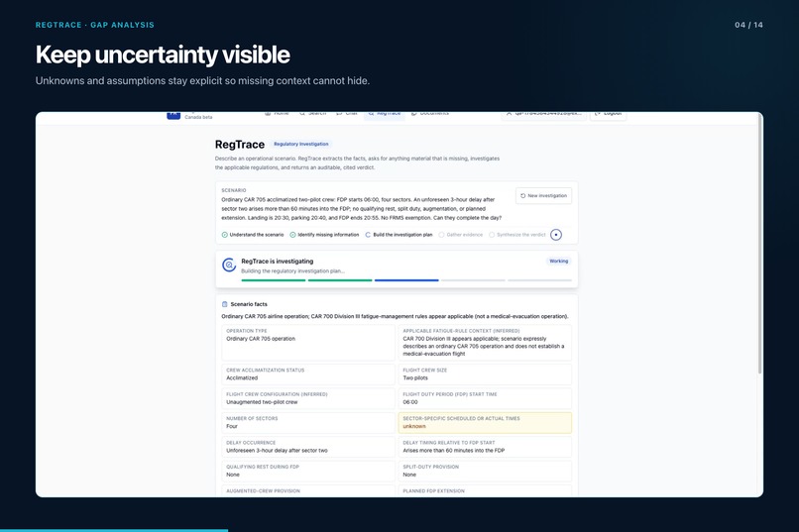
Task: Select the Qualifying Rest During FDP card
Action: tap(308, 471)
